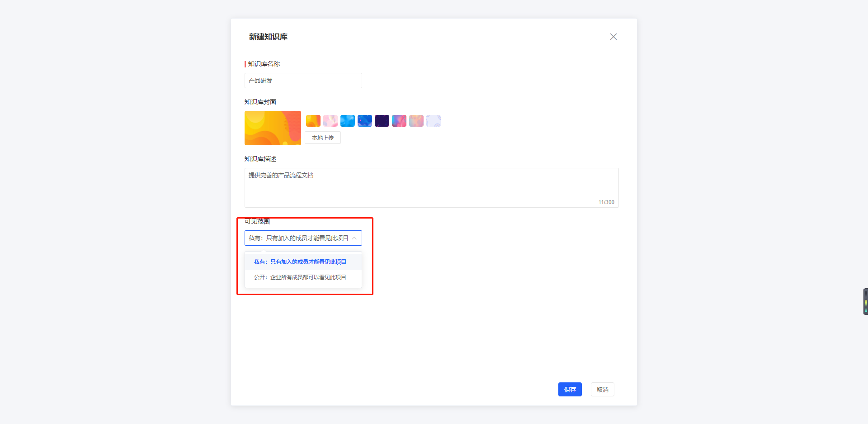Click the 取消 button
The width and height of the screenshot is (868, 424).
602,390
